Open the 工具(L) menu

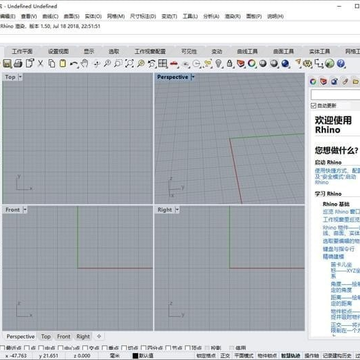coord(190,16)
